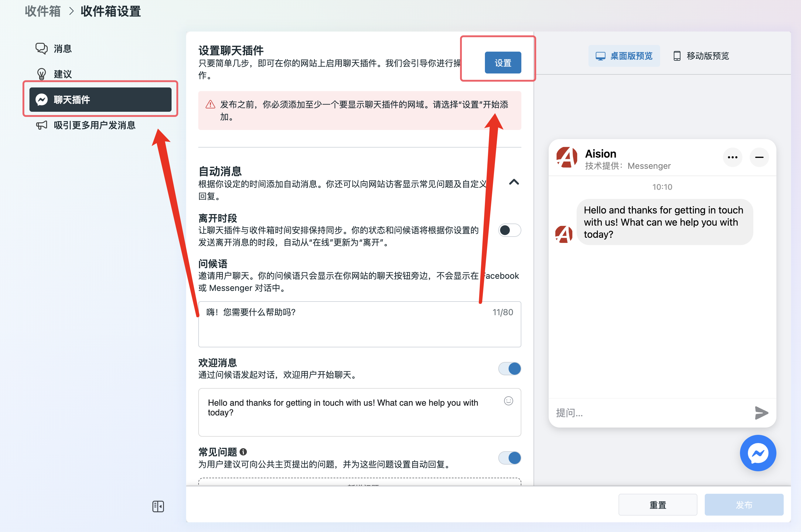Collapse the sidebar with the panel icon
Screen dimensions: 801x532
(x=158, y=506)
